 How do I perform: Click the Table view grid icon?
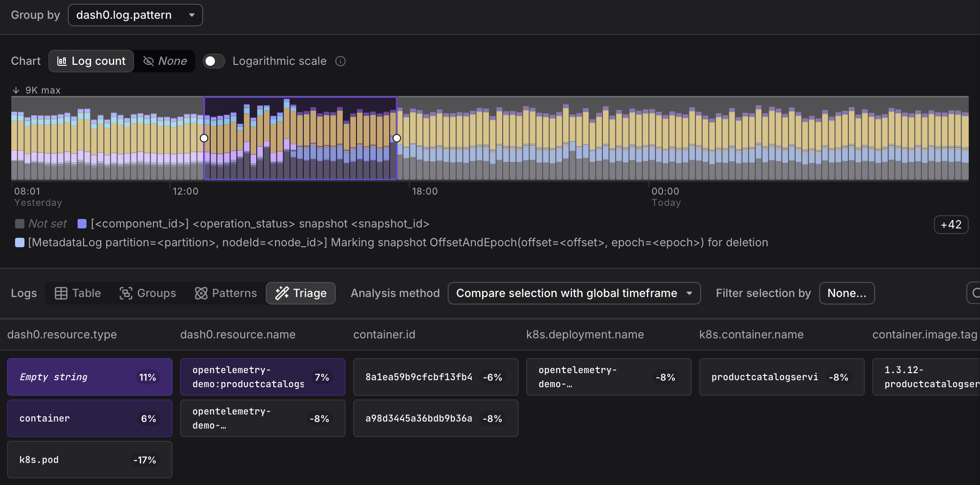[61, 293]
